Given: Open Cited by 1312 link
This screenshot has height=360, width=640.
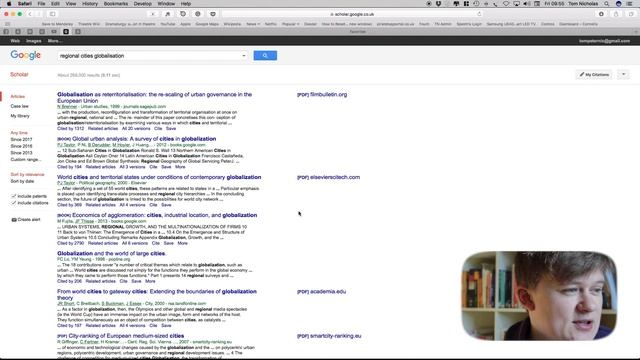Looking at the screenshot, I should [x=70, y=129].
